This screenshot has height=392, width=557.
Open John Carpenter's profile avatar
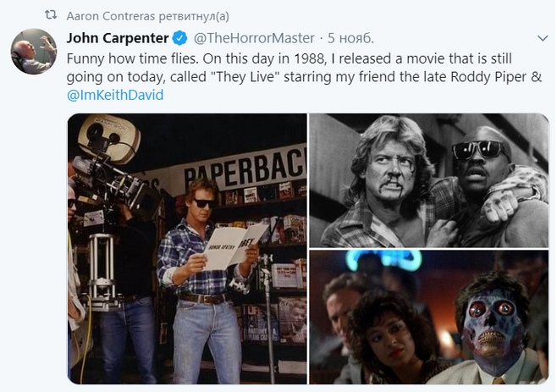coord(34,52)
